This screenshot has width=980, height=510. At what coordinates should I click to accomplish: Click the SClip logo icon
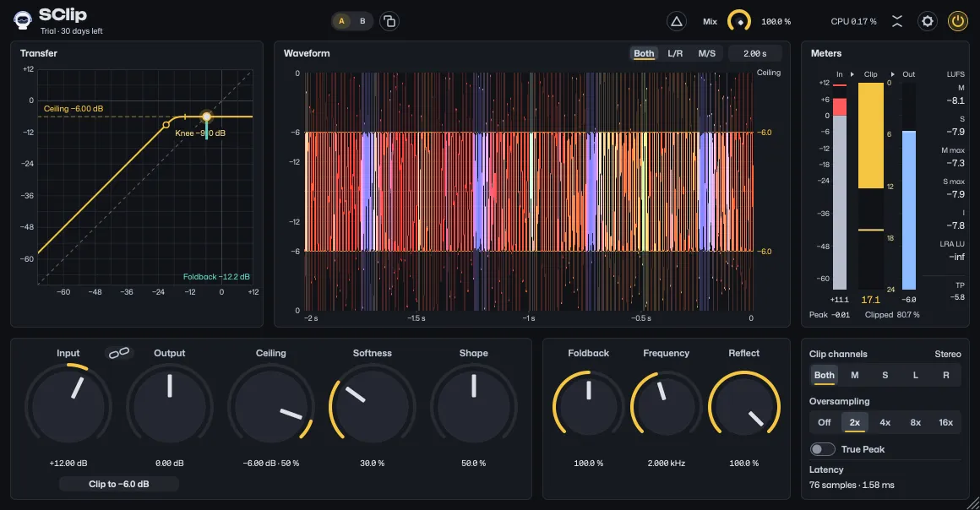(23, 20)
